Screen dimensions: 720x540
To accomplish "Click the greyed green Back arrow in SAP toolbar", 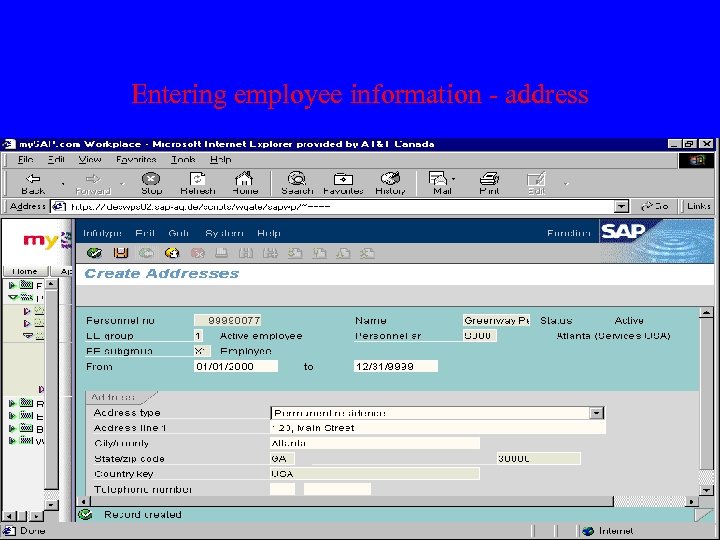I will click(146, 253).
